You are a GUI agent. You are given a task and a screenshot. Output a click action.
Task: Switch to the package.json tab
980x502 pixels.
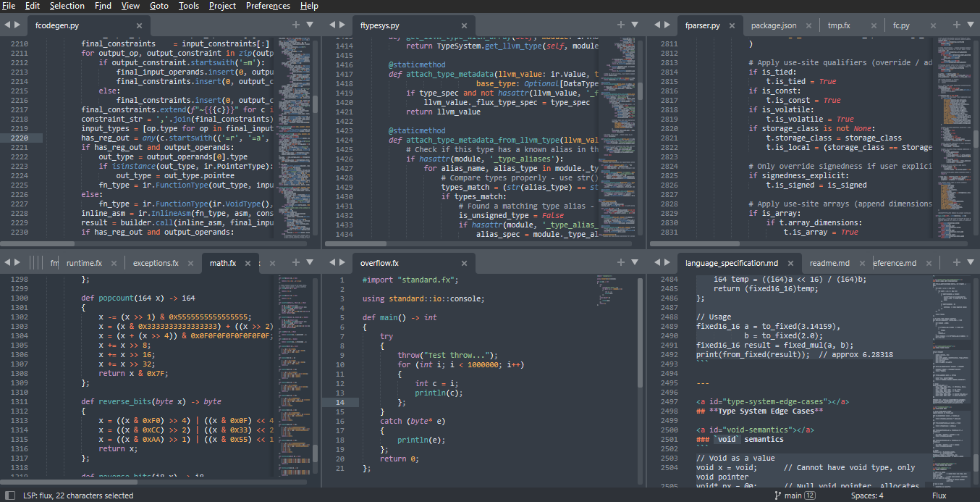[x=773, y=25]
